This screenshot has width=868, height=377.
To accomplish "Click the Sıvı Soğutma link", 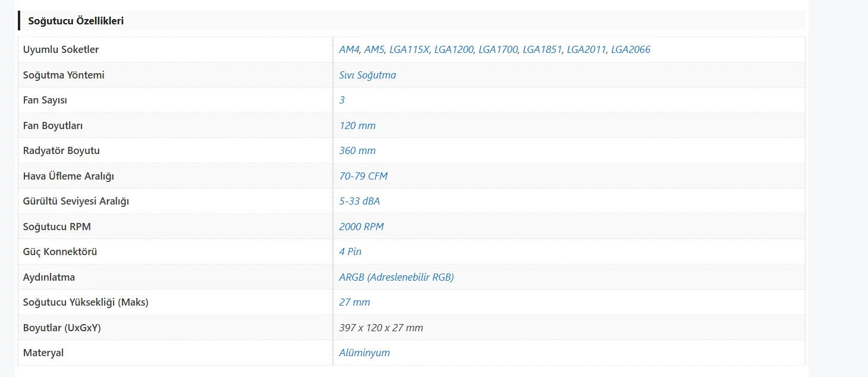I will click(x=367, y=75).
